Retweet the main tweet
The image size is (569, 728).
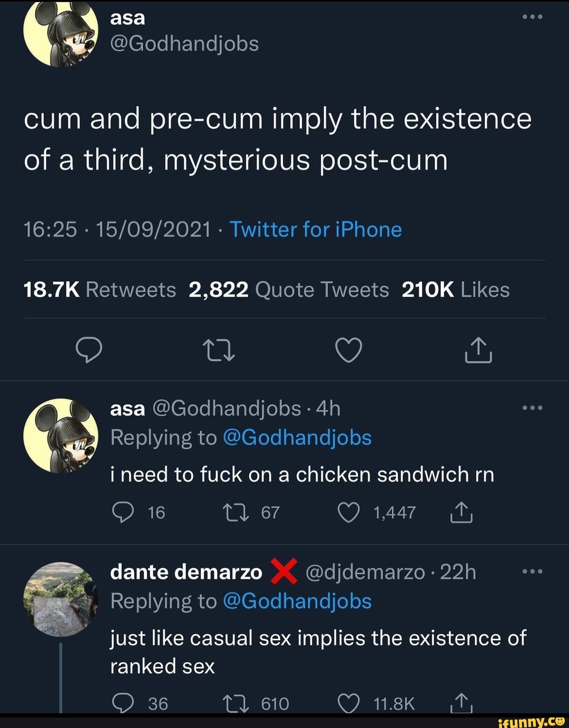pyautogui.click(x=219, y=350)
